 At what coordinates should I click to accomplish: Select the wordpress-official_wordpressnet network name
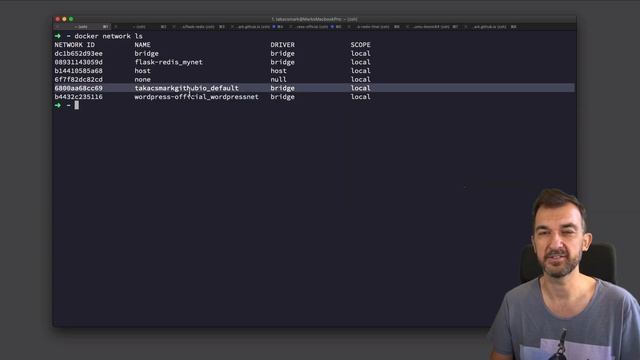(196, 97)
